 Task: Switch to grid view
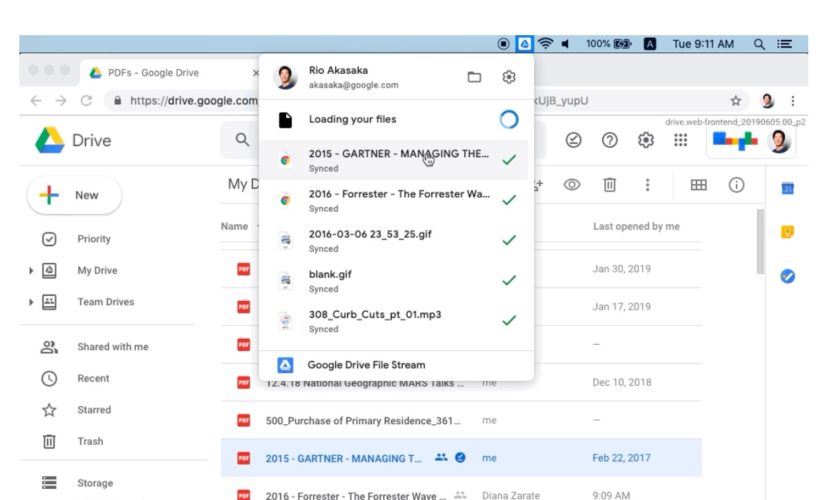point(699,185)
